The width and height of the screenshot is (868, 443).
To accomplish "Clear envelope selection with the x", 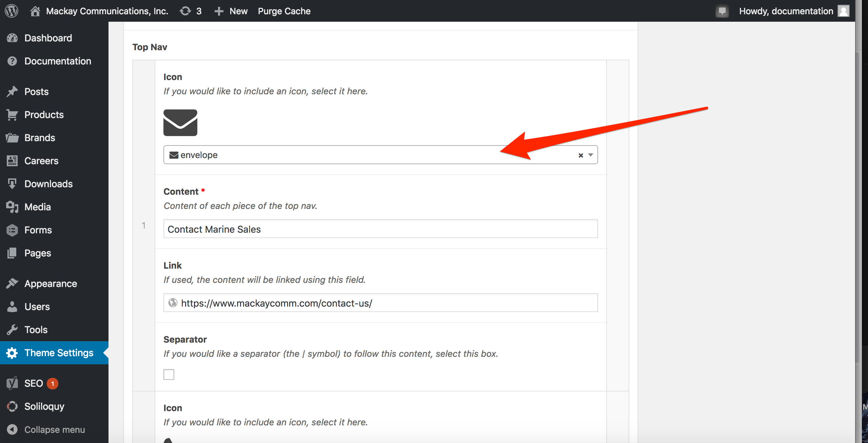I will [581, 155].
